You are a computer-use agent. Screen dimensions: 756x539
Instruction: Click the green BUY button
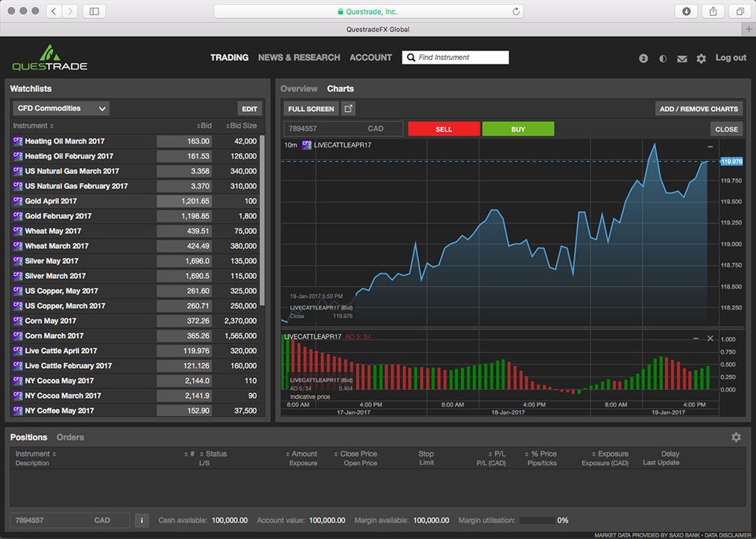[518, 128]
